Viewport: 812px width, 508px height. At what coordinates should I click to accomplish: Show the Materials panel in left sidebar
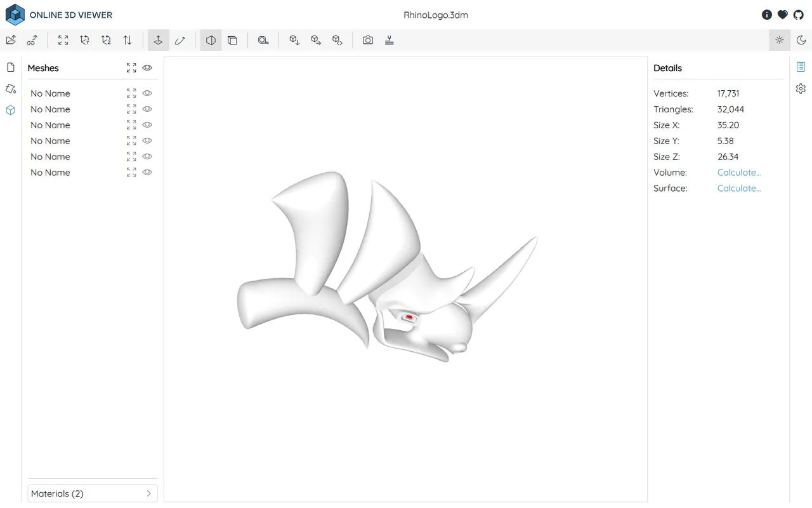click(11, 89)
